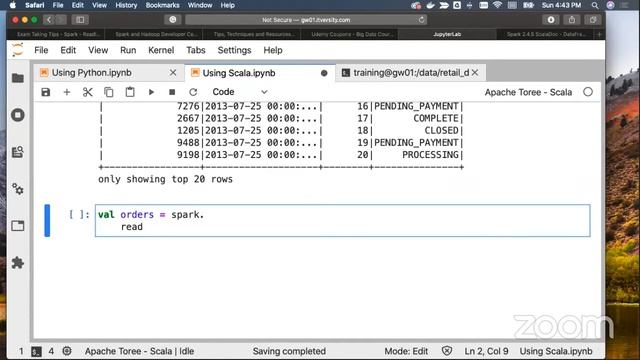The height and width of the screenshot is (360, 640).
Task: Open JupyterLab Tabs menu
Action: coord(196,50)
